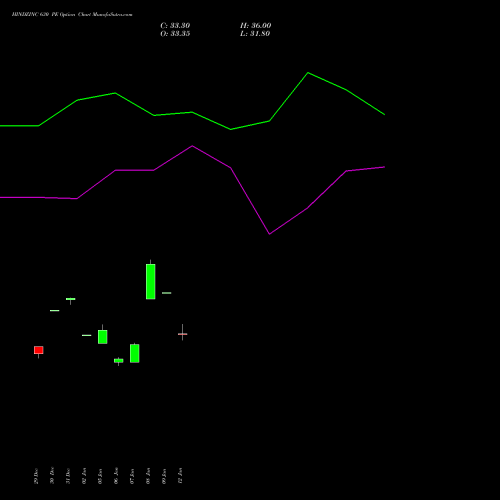Select the flat candle for 30 Dec
The height and width of the screenshot is (500, 500).
(x=55, y=310)
